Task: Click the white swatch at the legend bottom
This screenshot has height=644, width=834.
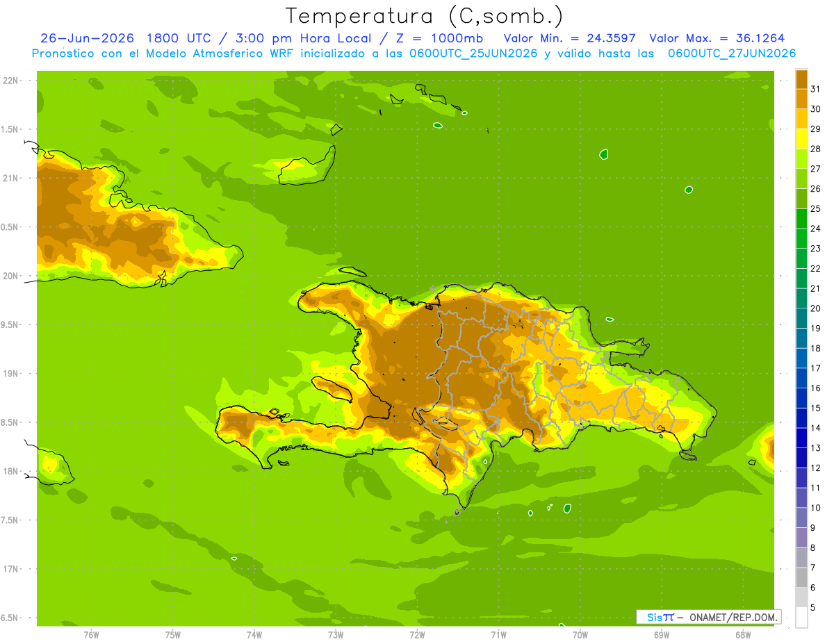Action: point(801,617)
